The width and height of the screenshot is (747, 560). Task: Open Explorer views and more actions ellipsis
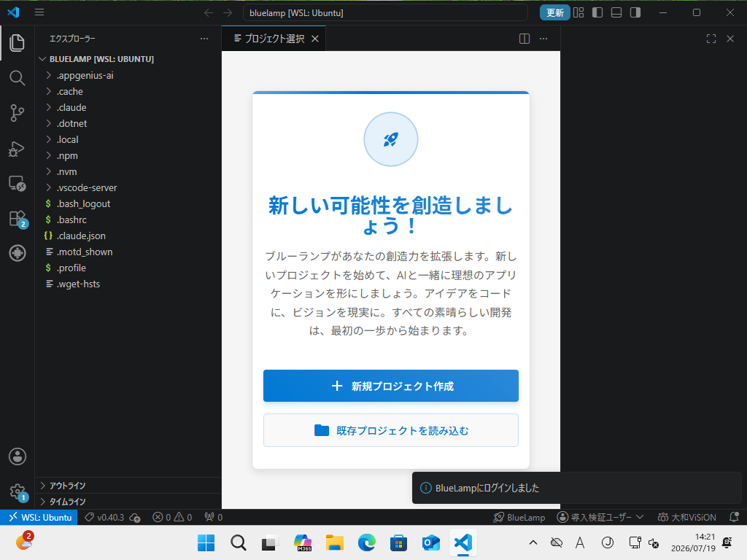click(204, 39)
